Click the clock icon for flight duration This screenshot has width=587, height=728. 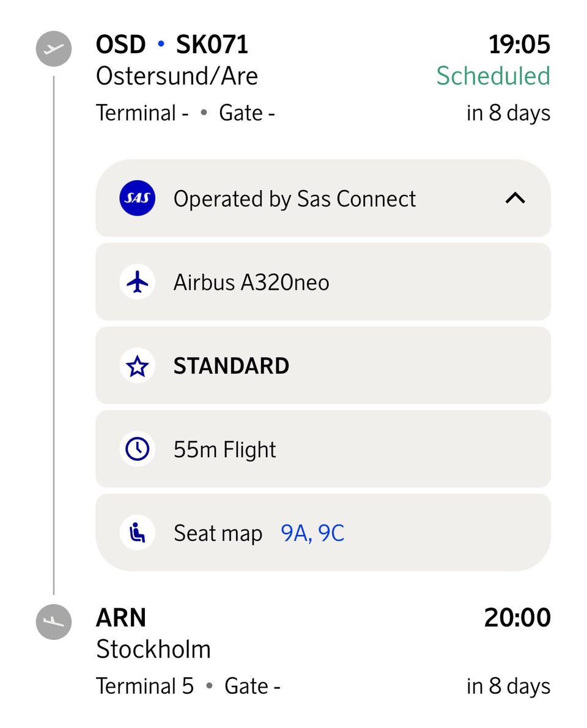click(x=137, y=449)
